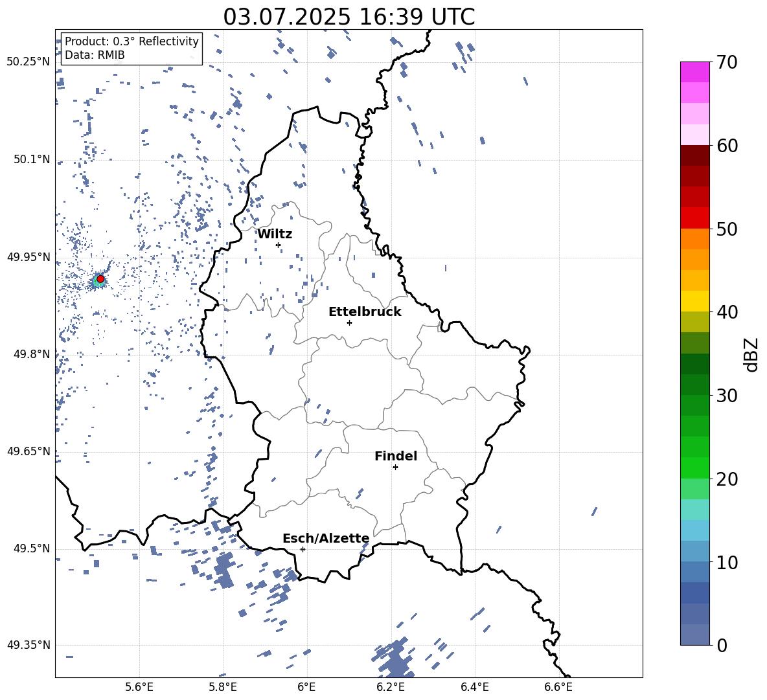
Task: Select the Findel station cross marker
Action: (x=395, y=468)
